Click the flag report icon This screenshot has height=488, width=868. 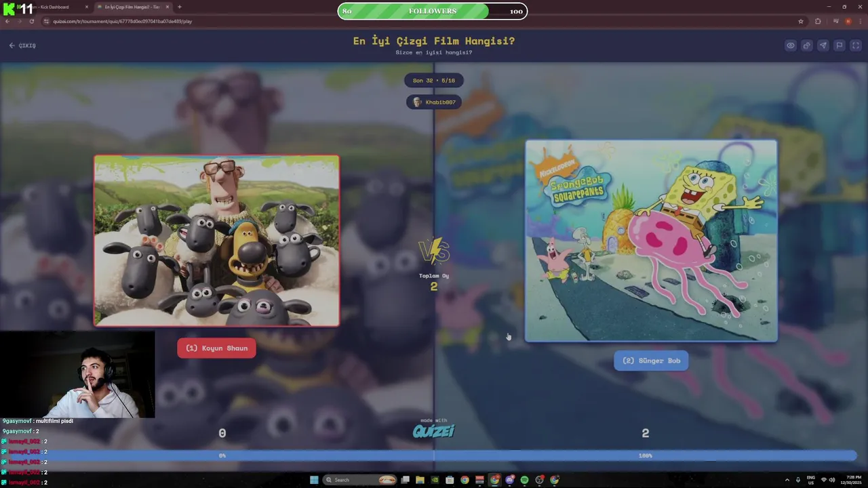[840, 45]
